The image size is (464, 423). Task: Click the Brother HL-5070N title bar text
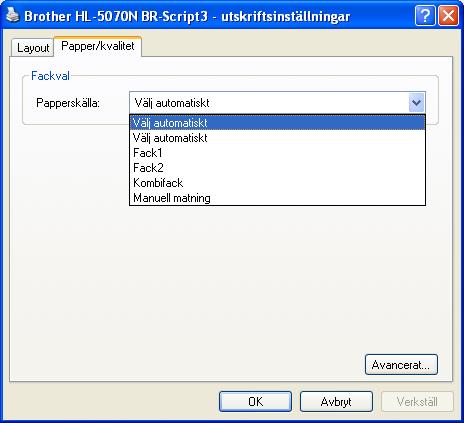click(187, 16)
